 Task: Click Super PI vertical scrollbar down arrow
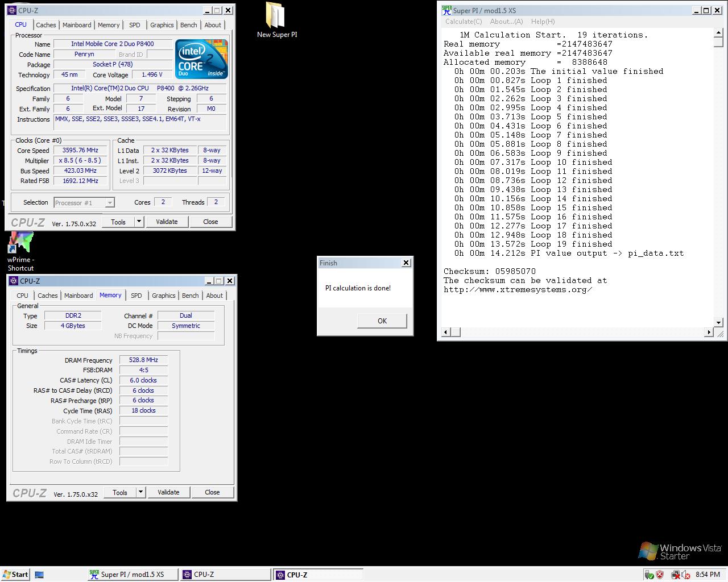pos(718,323)
